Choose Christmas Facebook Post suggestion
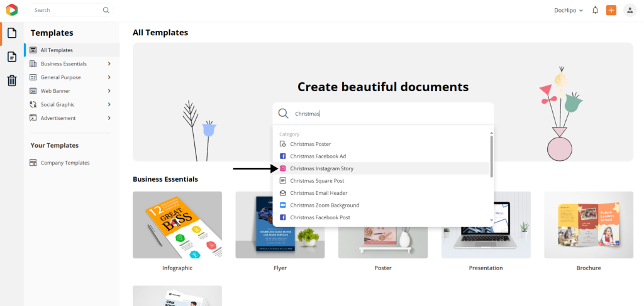The height and width of the screenshot is (306, 644). pos(381,217)
